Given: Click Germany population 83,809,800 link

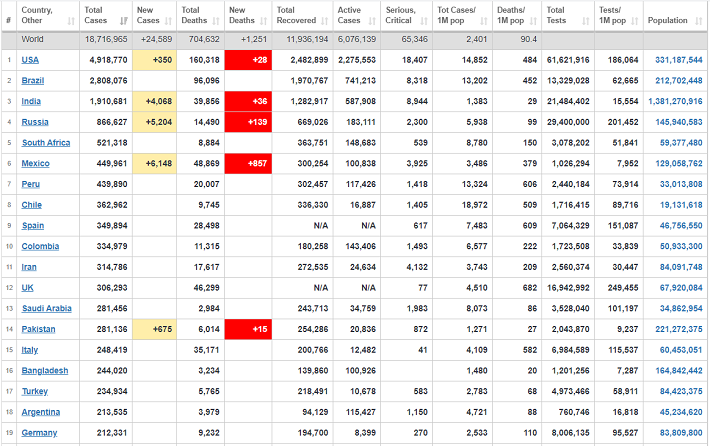Looking at the screenshot, I should pos(681,433).
